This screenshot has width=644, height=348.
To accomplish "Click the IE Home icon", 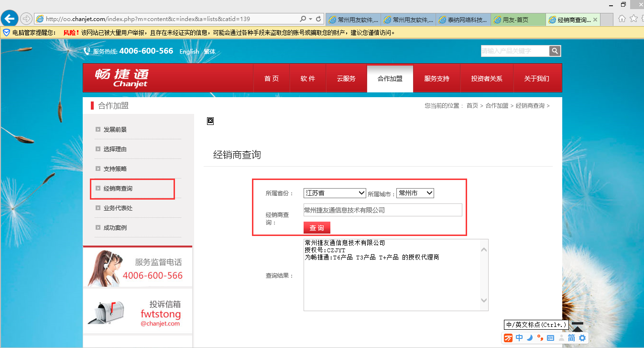I will [x=622, y=19].
